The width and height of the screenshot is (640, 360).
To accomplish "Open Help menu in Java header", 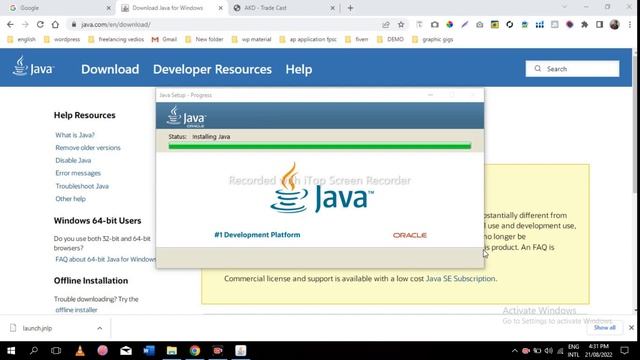I will tap(299, 69).
